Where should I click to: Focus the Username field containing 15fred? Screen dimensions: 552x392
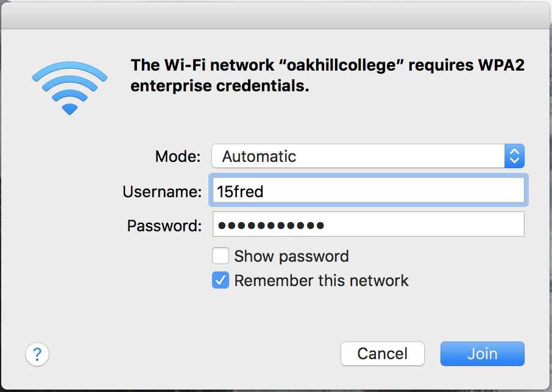tap(369, 190)
